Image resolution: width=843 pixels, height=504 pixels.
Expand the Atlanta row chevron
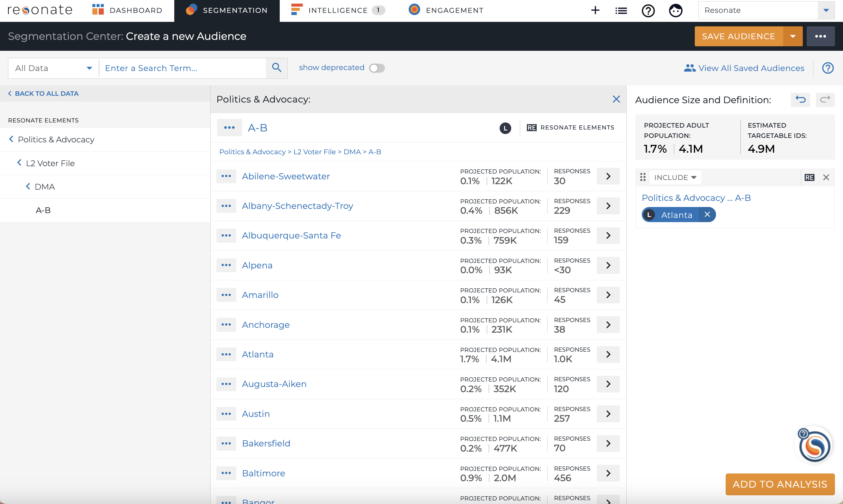click(608, 354)
